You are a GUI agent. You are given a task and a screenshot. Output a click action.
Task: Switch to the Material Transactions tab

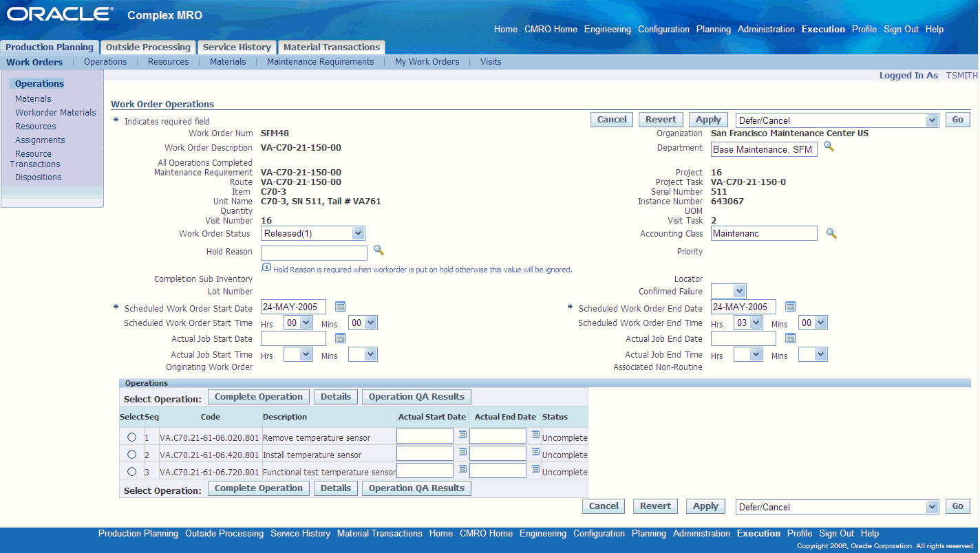tap(332, 47)
